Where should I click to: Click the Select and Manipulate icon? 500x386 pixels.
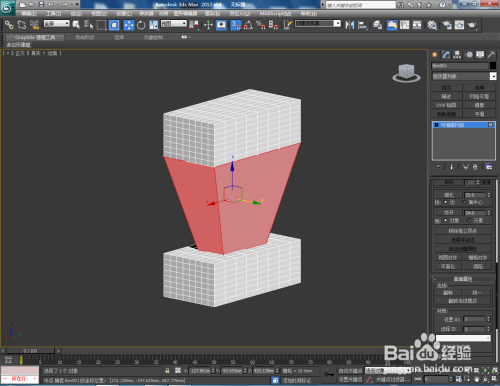coord(208,25)
